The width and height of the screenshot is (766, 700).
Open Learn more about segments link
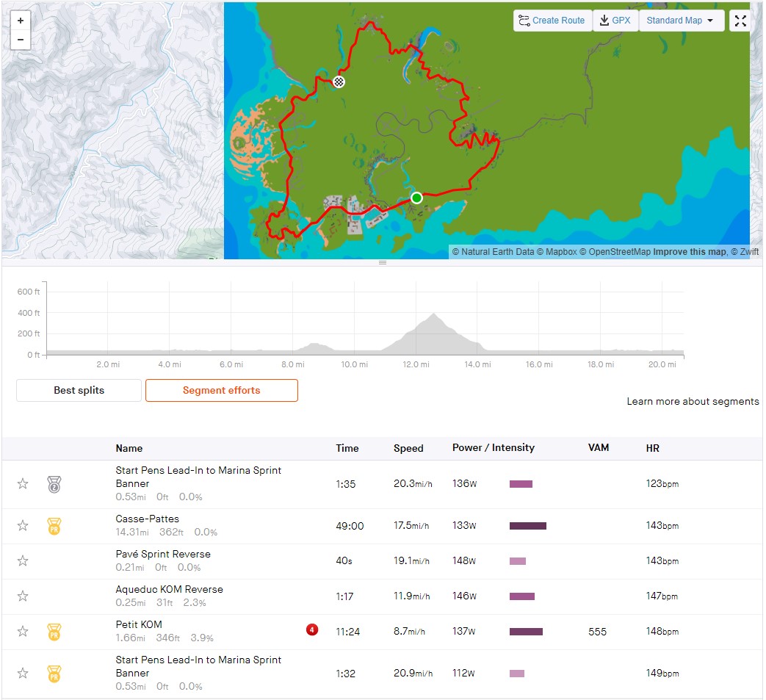693,401
